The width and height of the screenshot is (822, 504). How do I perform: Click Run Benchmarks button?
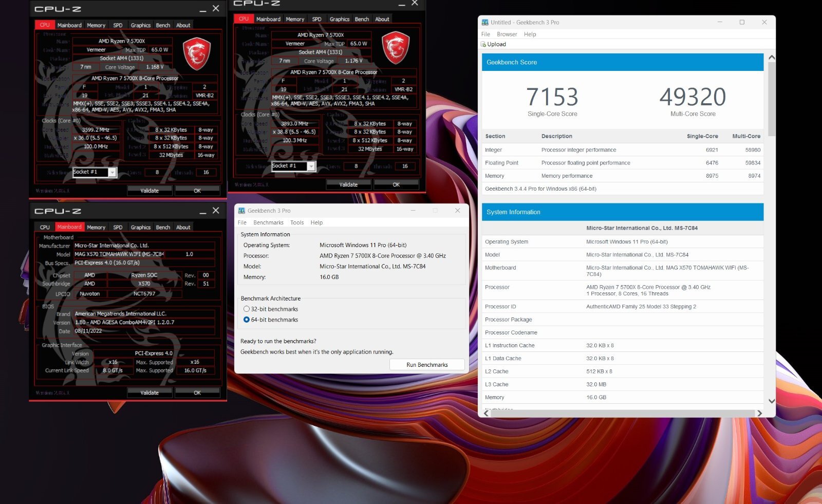click(427, 365)
